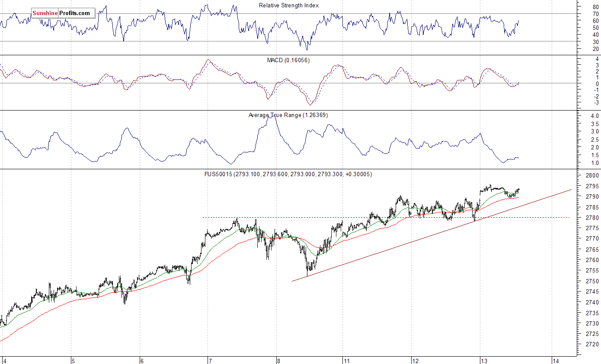This screenshot has width=601, height=364.
Task: Click date label 7 on time axis
Action: point(210,361)
